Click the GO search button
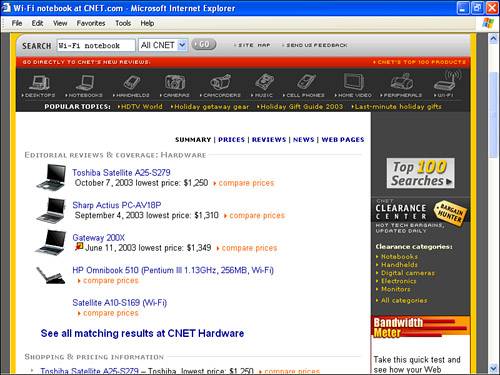Screen dimensions: 500x375 coord(204,44)
